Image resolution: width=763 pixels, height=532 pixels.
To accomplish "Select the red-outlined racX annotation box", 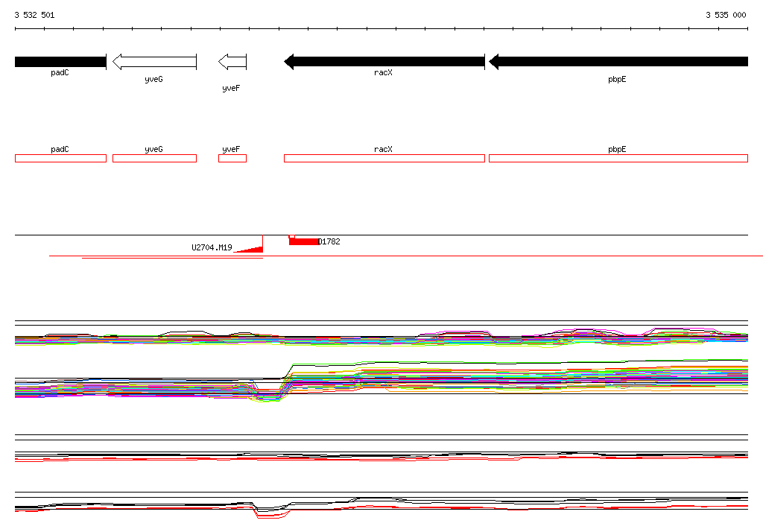I will coord(384,158).
